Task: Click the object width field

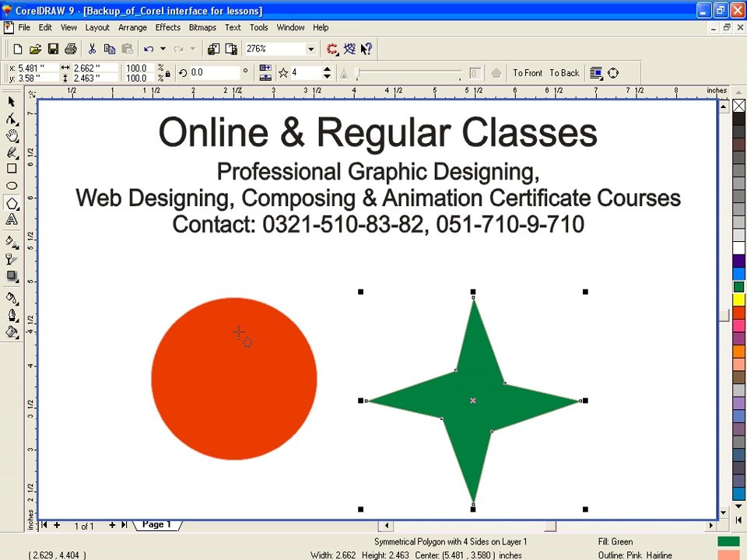Action: (95, 68)
